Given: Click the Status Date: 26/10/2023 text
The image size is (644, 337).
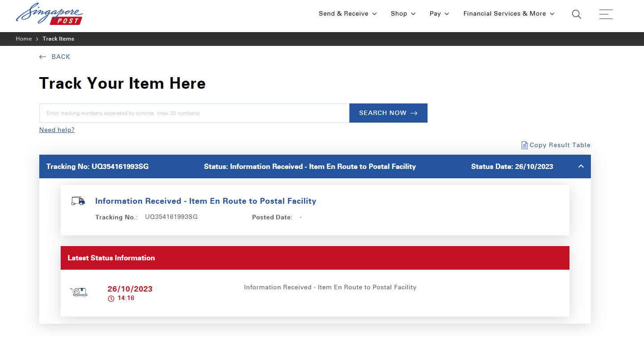Looking at the screenshot, I should 512,167.
